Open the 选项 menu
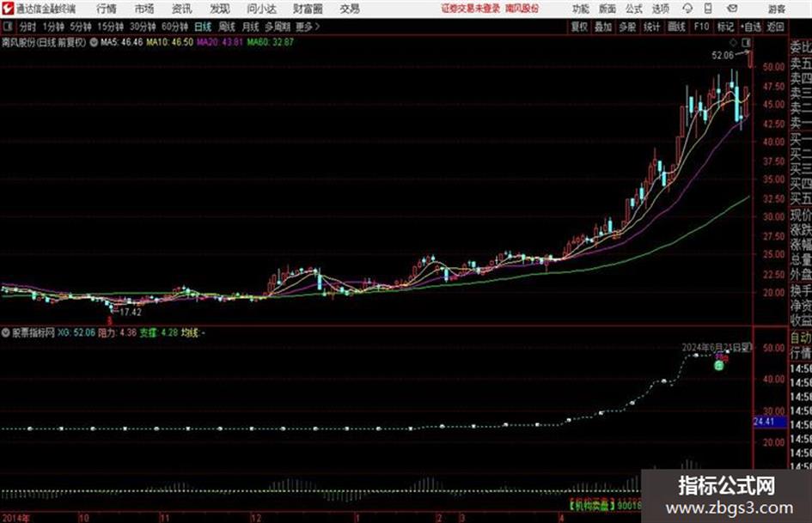This screenshot has width=812, height=523. pyautogui.click(x=660, y=9)
